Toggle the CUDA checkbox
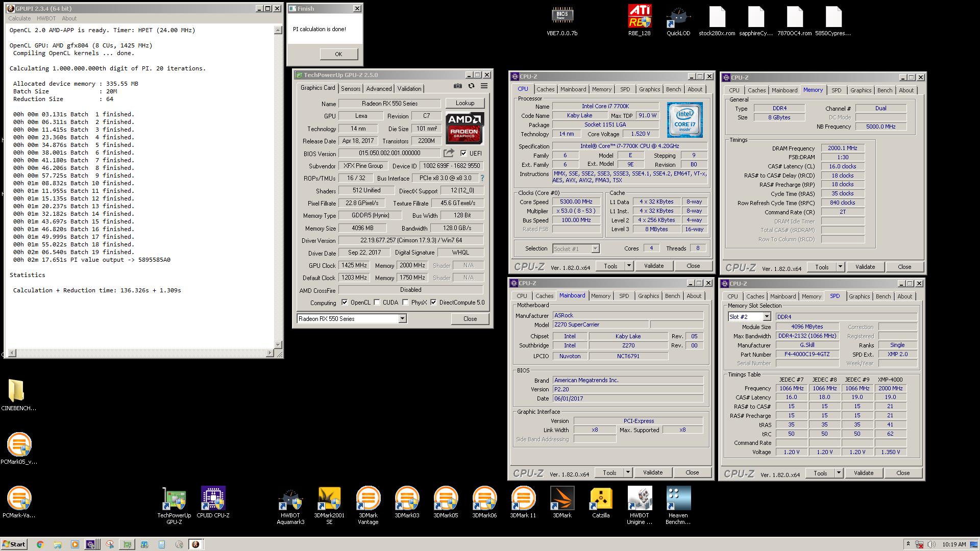 (x=377, y=303)
